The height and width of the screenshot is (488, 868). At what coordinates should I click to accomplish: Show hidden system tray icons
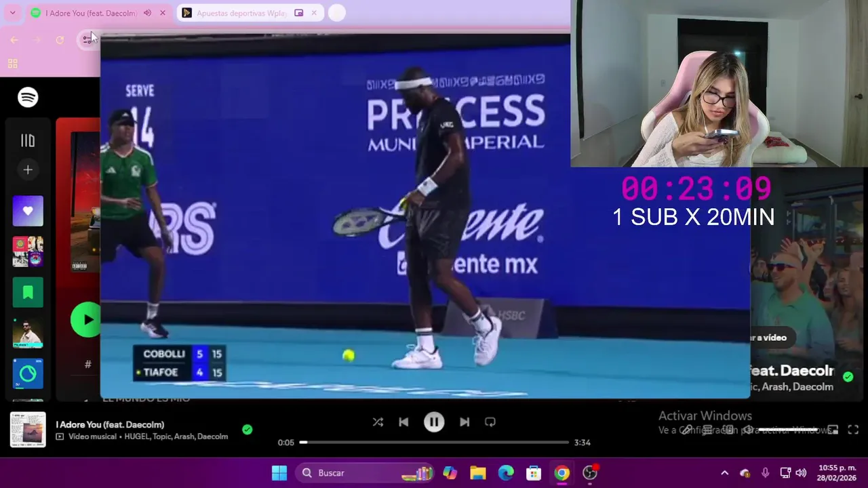click(x=724, y=473)
